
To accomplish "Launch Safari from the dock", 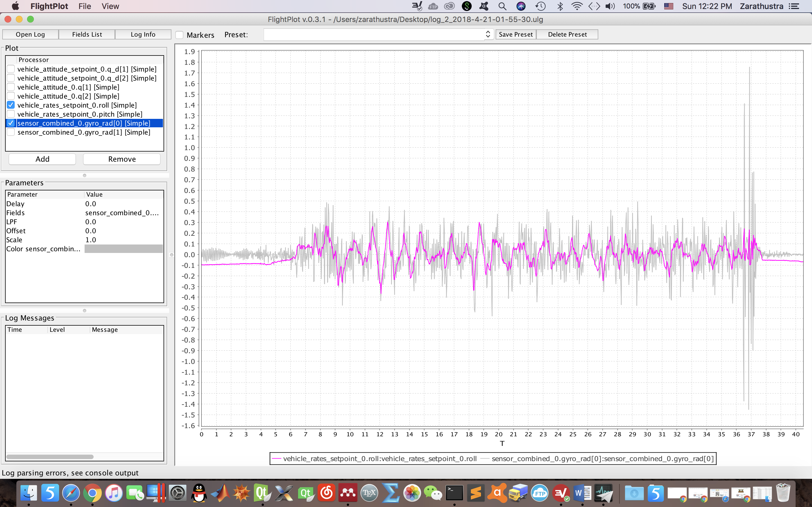I will point(71,493).
